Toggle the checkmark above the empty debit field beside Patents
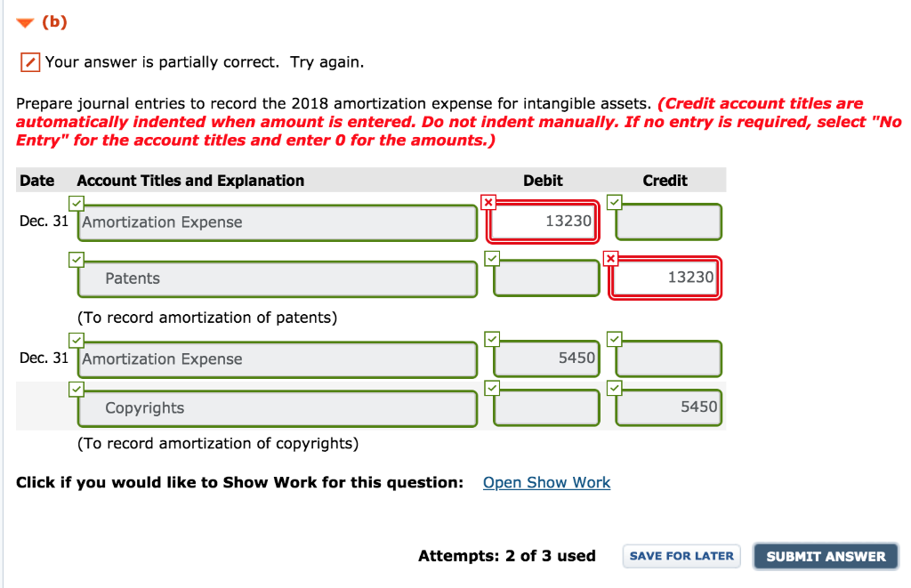Image resolution: width=911 pixels, height=588 pixels. pos(491,258)
